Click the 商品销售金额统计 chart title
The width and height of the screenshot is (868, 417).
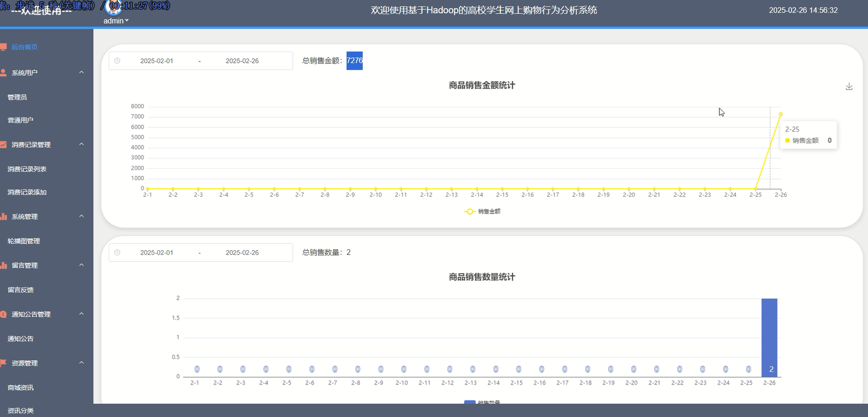click(482, 85)
